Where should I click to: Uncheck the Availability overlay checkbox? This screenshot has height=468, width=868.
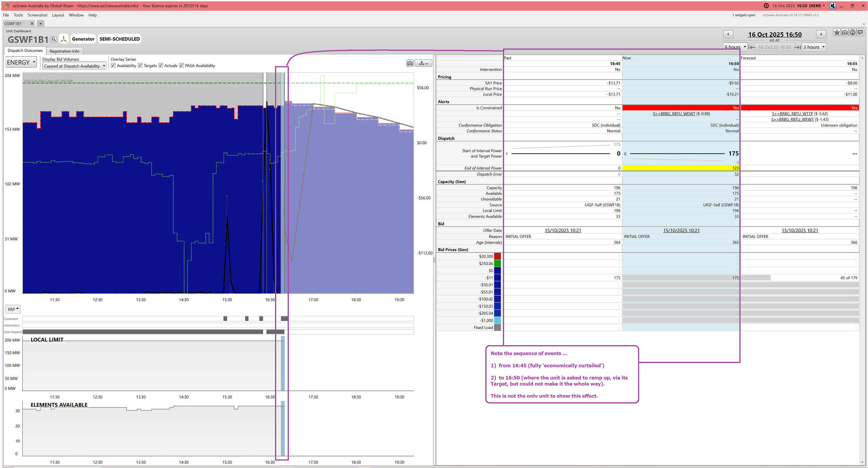(x=113, y=65)
